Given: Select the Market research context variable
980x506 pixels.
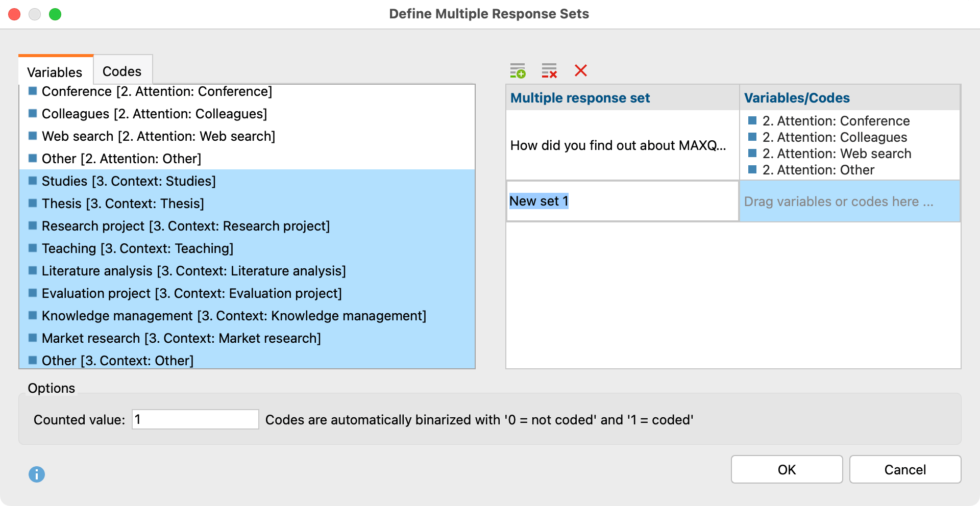Looking at the screenshot, I should (x=182, y=338).
